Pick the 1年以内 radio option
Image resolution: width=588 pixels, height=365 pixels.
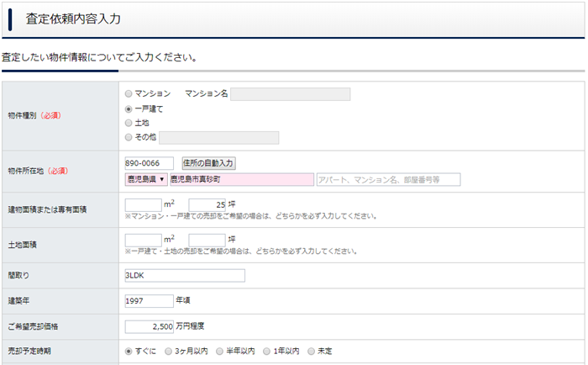click(x=266, y=351)
